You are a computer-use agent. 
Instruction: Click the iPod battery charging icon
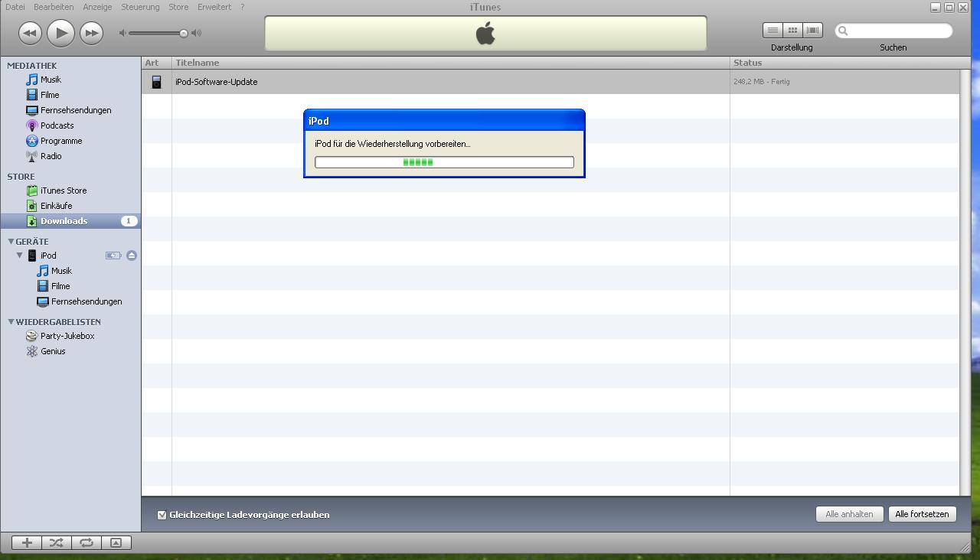click(113, 256)
